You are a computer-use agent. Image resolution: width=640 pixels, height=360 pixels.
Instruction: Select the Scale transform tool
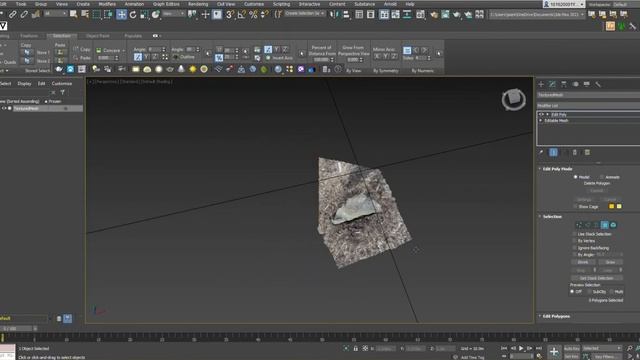point(144,15)
